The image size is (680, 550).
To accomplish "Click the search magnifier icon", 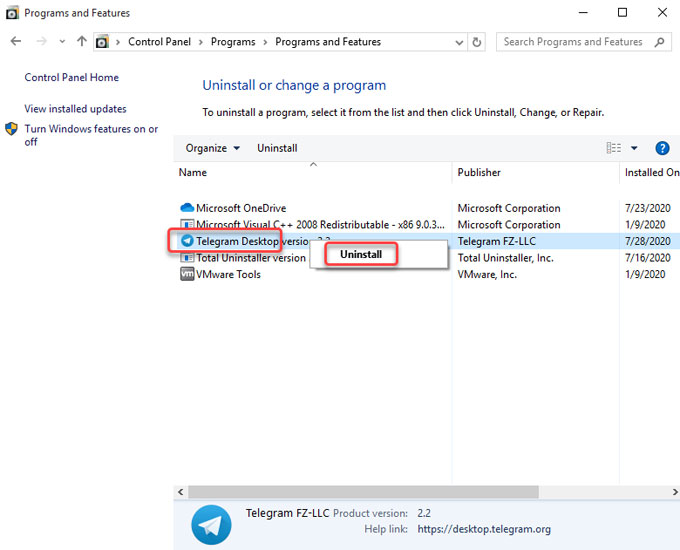I will 660,42.
